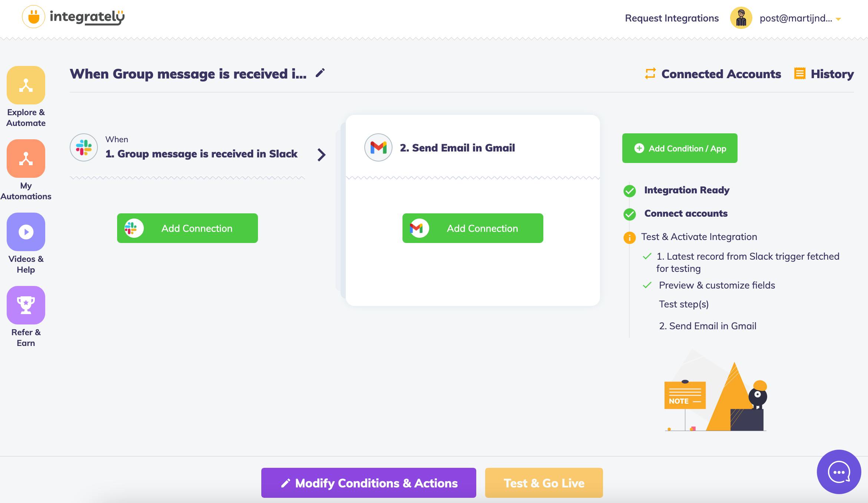Expand the account dropdown arrow
Image resolution: width=868 pixels, height=503 pixels.
pos(838,19)
